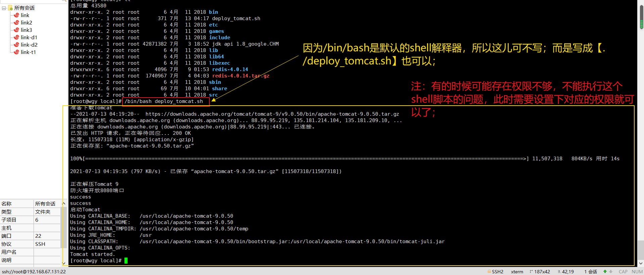Click the /bin/bash deploy_tomcat.sh command text
This screenshot has height=275, width=644.
point(164,101)
